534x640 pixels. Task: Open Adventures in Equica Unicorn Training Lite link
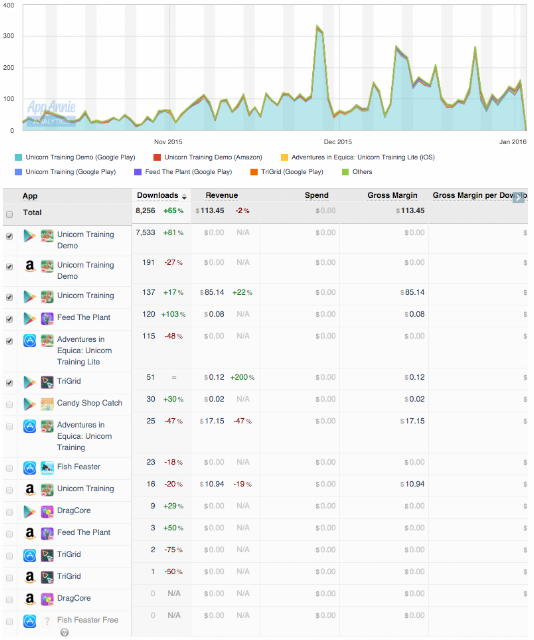coord(85,351)
